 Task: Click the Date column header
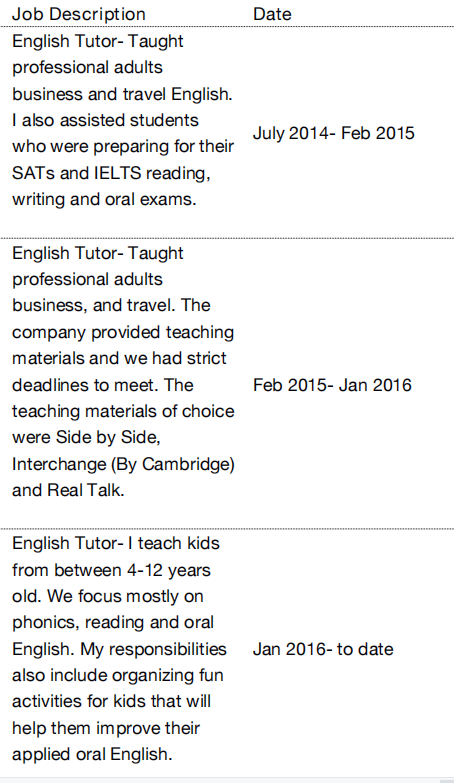click(272, 14)
